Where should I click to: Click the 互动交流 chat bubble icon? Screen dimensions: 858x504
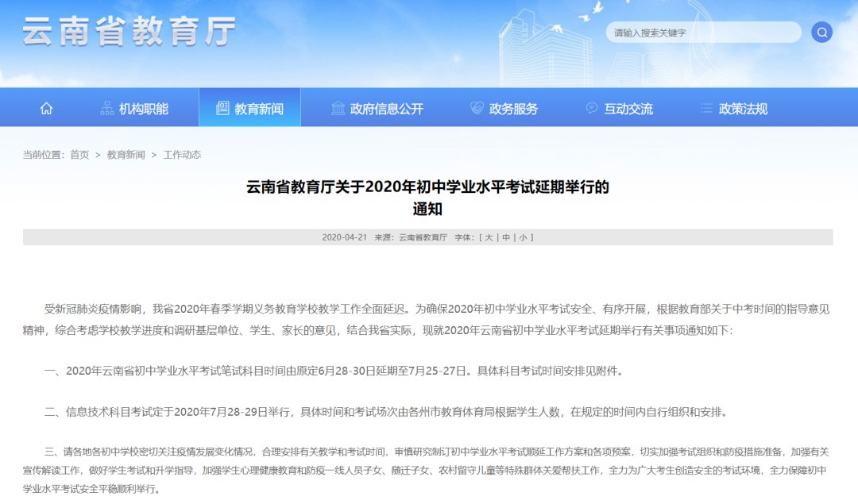[x=592, y=108]
